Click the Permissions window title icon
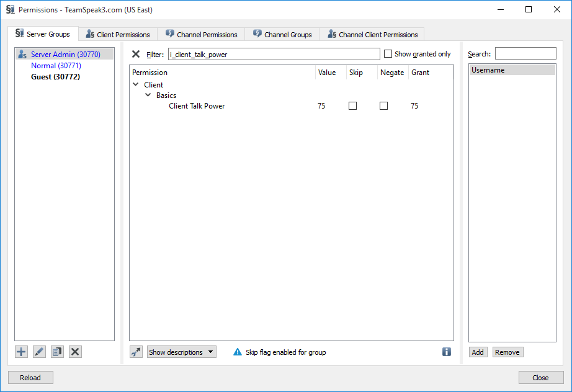572x392 pixels. tap(10, 9)
